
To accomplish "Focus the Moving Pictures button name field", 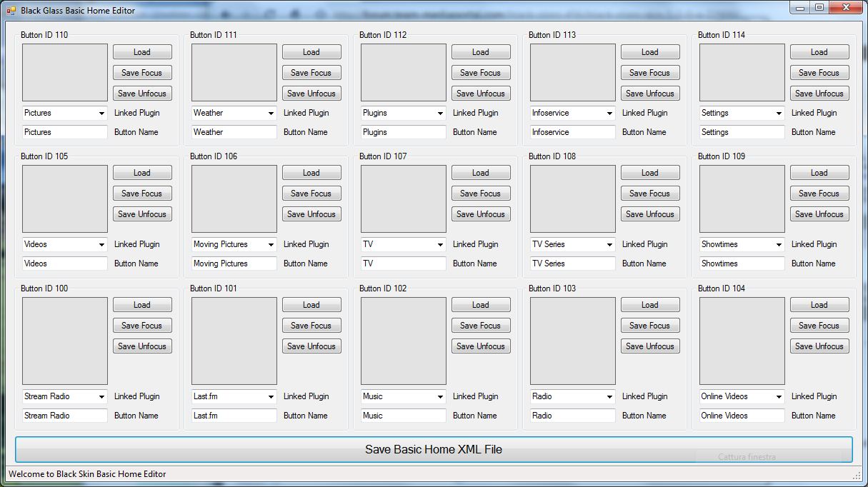I will point(234,263).
